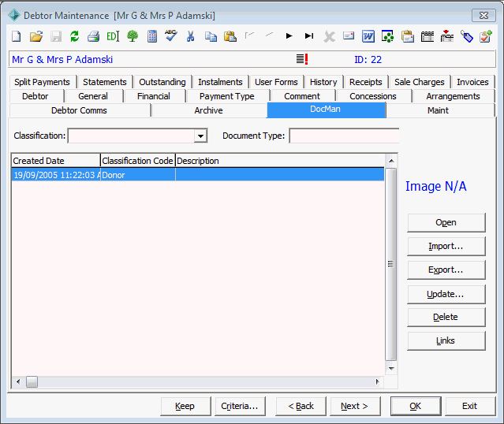Screen dimensions: 504x424
Task: Click the Paste clipboard icon
Action: [230, 36]
